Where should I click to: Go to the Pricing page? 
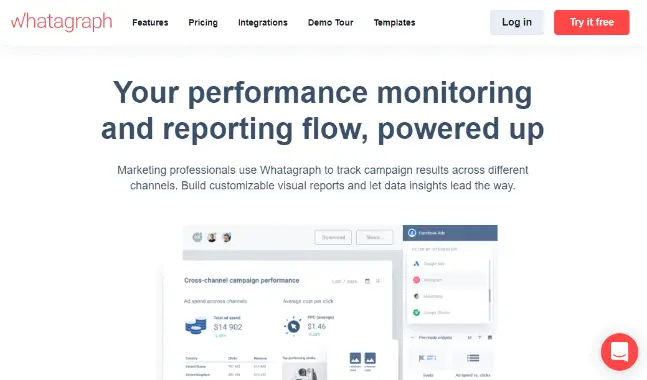tap(203, 22)
